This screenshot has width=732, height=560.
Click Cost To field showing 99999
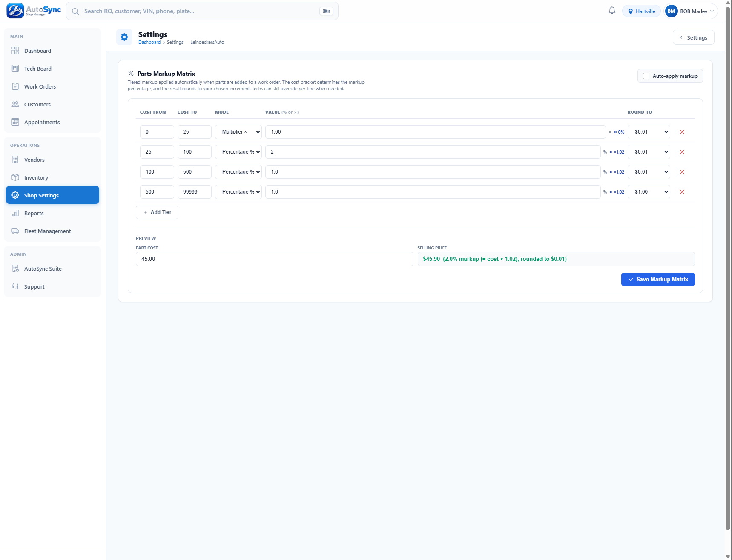click(195, 192)
